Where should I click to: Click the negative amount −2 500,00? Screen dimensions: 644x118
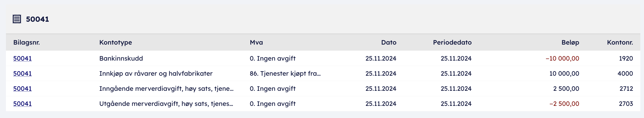tap(564, 104)
